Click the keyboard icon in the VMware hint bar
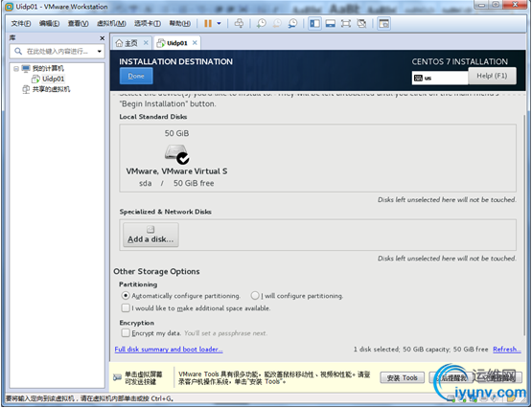 click(117, 377)
